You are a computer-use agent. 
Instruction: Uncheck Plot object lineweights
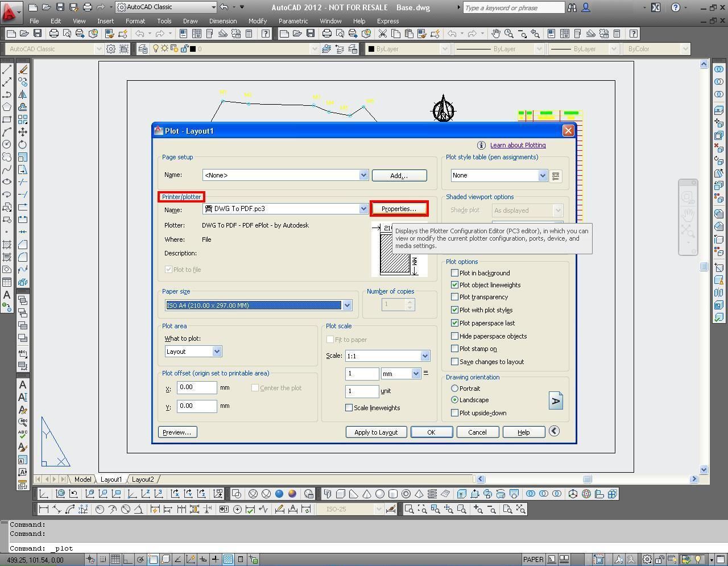tap(454, 285)
